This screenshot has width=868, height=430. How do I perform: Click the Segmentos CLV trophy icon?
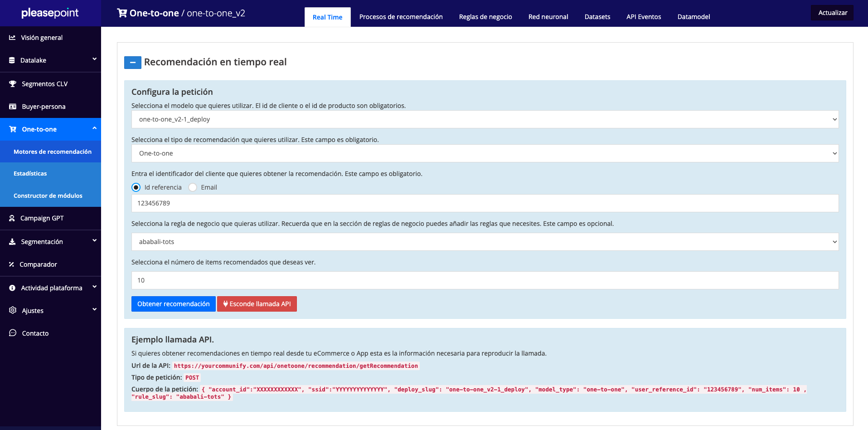13,84
